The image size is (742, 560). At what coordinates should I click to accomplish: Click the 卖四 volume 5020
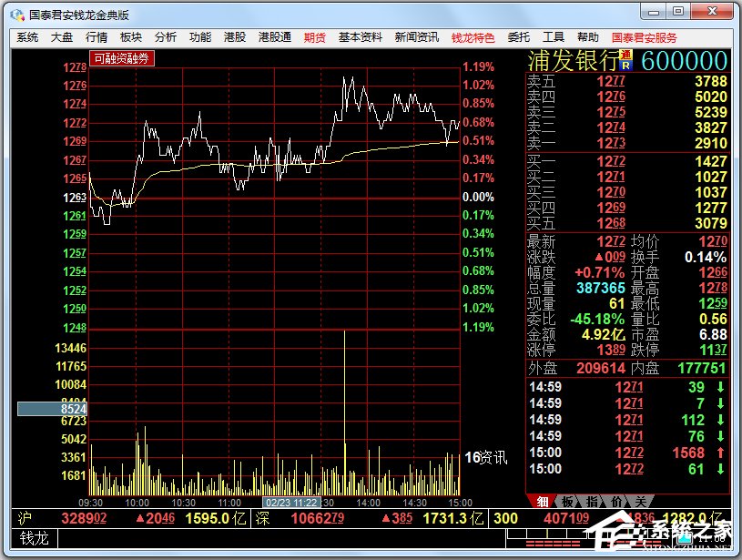[711, 97]
